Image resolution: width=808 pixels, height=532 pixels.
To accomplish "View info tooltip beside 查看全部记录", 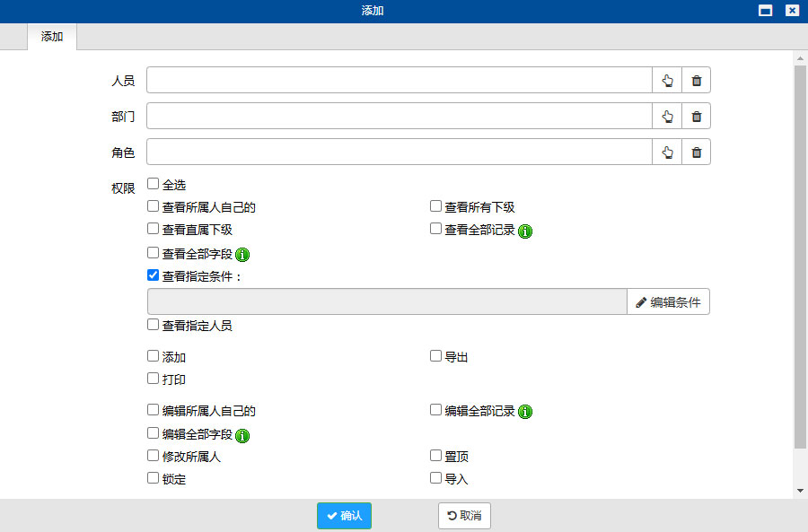I will coord(524,230).
